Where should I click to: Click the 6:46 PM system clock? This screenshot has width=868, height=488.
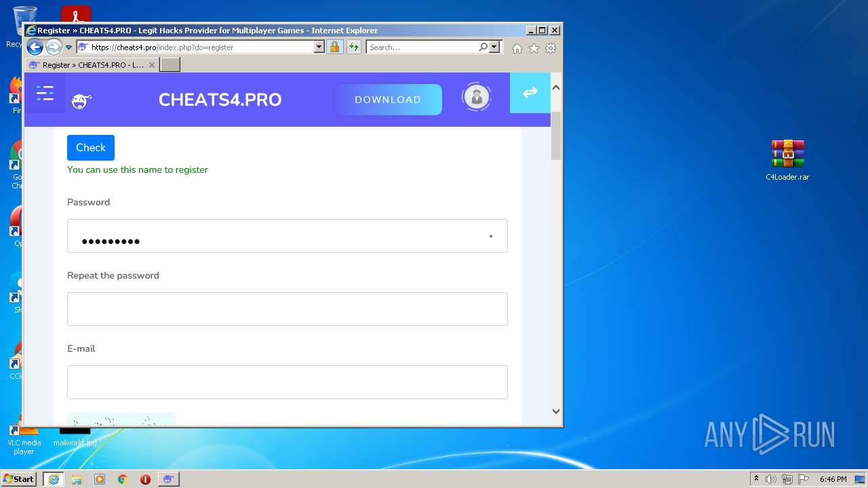tap(833, 479)
